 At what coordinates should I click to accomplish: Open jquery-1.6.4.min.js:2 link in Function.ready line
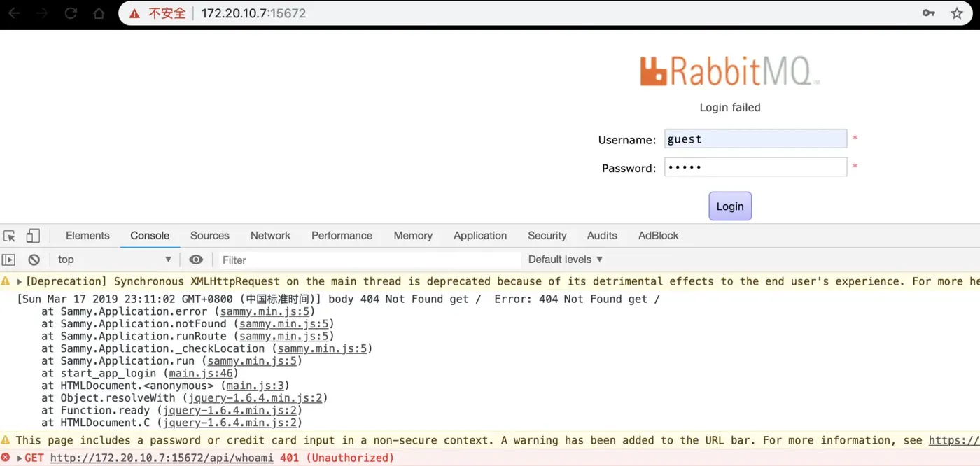[x=229, y=411]
